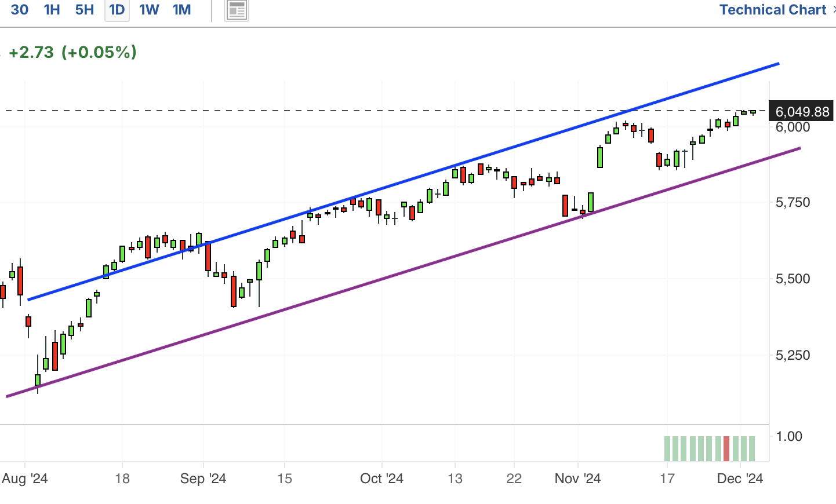Viewport: 836px width, 504px height.
Task: Click the 5,250 price axis label
Action: point(793,355)
